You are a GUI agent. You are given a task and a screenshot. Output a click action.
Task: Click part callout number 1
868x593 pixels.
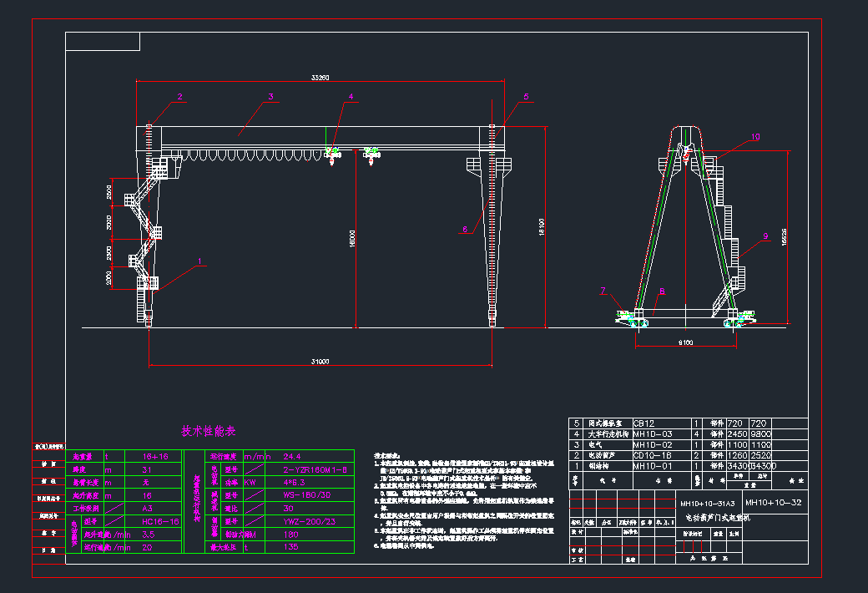point(200,261)
